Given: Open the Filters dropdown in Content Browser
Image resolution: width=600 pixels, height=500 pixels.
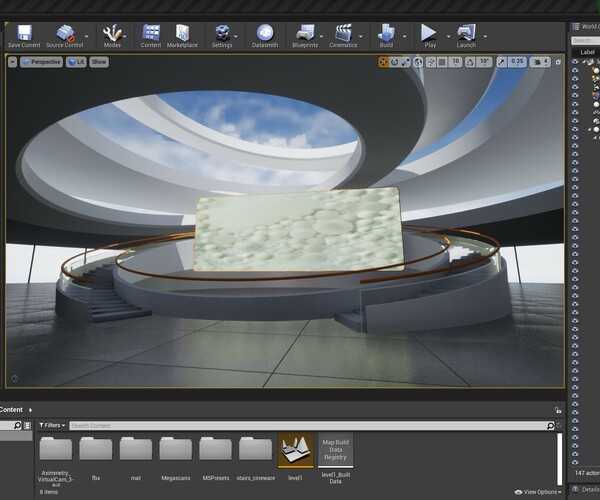Looking at the screenshot, I should coord(52,425).
